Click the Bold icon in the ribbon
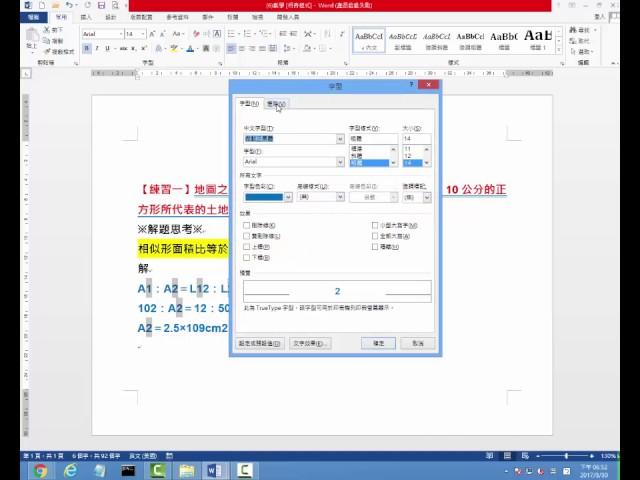The width and height of the screenshot is (640, 480). (x=87, y=48)
